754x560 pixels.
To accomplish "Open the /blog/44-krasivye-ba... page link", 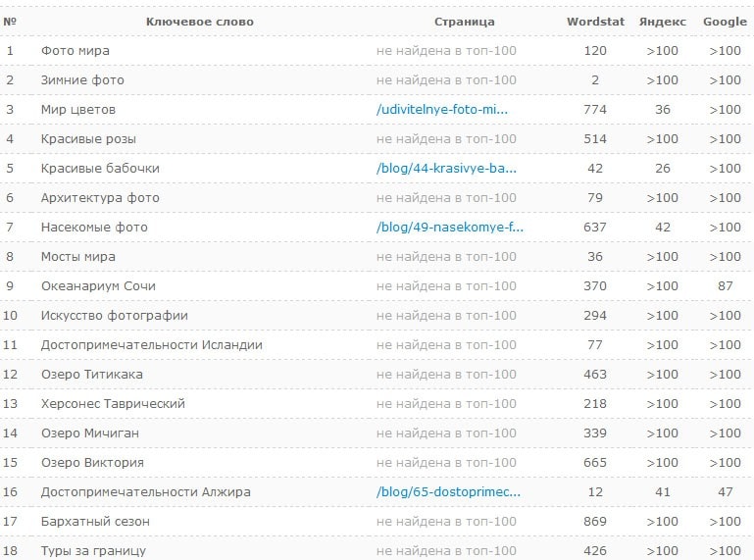I will (x=446, y=169).
